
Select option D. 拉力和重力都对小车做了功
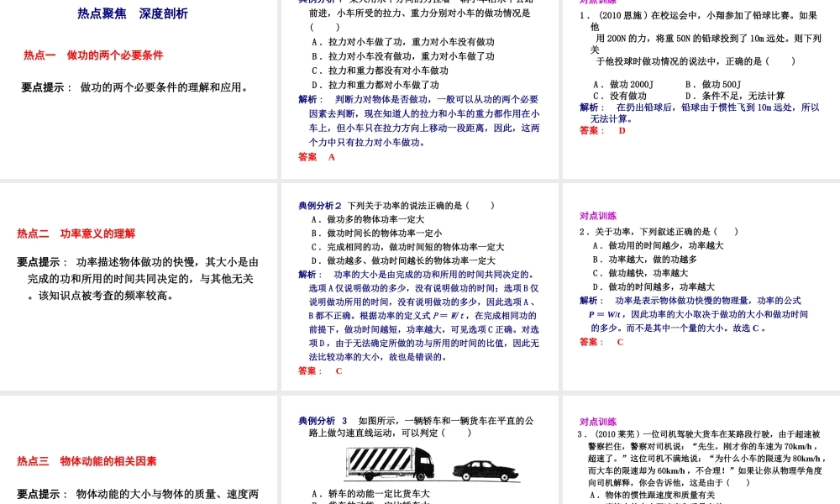tap(375, 85)
